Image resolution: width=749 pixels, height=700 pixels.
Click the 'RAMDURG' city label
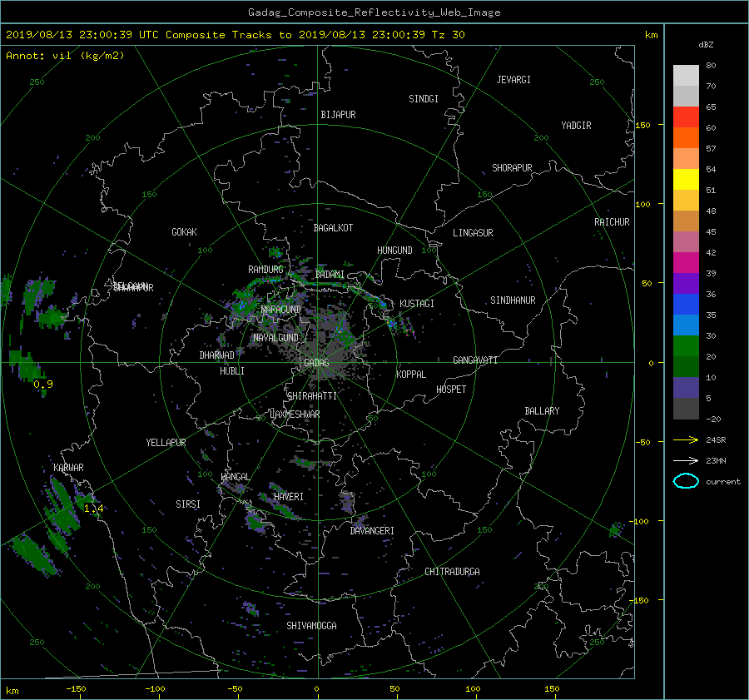click(265, 270)
